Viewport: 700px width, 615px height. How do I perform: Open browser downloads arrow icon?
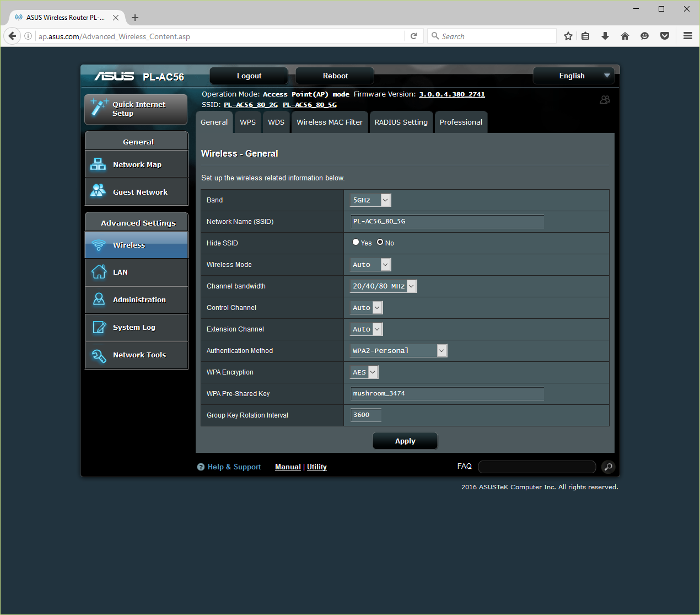(x=605, y=36)
